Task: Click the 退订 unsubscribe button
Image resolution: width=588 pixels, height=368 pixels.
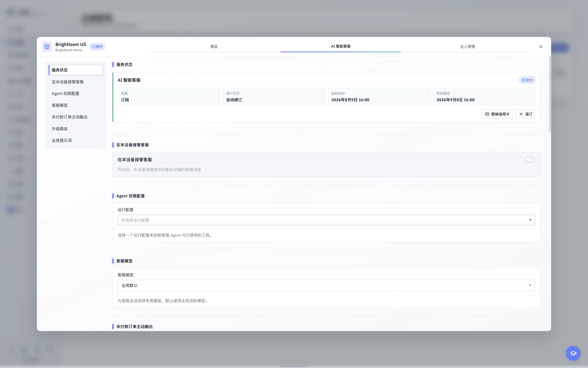Action: coord(526,114)
